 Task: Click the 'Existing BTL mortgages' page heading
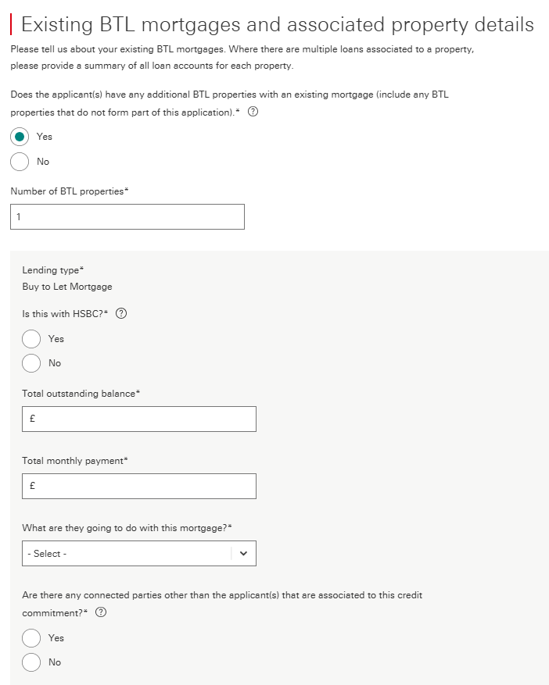tap(277, 24)
